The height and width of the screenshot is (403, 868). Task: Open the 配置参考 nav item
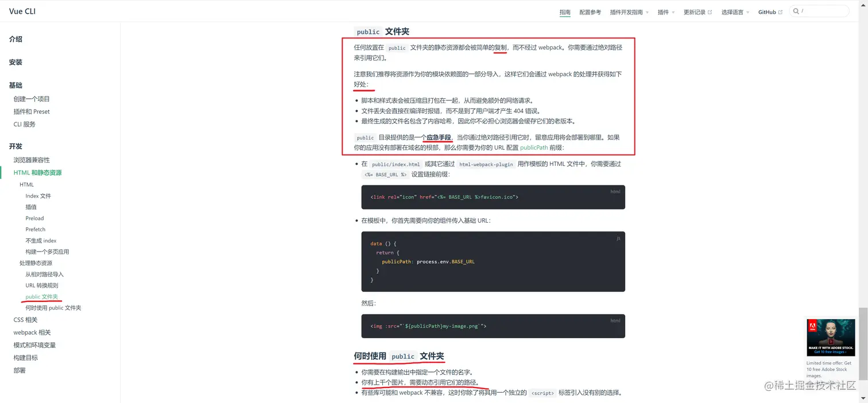tap(590, 12)
